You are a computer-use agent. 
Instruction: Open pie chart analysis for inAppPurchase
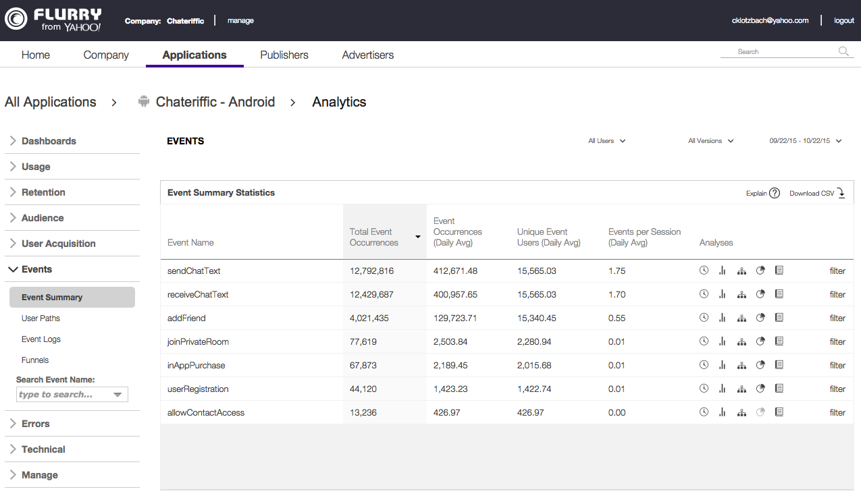[x=760, y=364]
